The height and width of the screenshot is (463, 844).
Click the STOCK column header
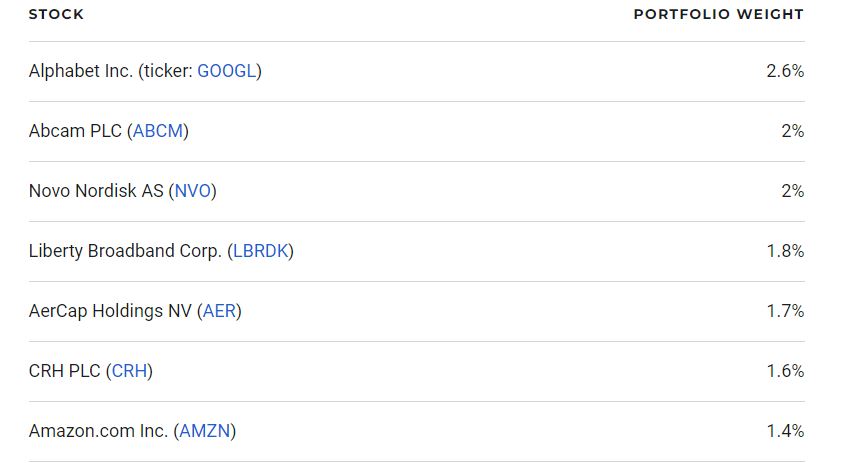click(x=56, y=15)
